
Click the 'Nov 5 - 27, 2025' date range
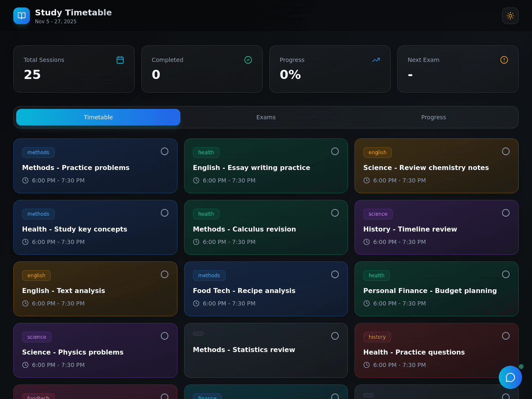[56, 22]
